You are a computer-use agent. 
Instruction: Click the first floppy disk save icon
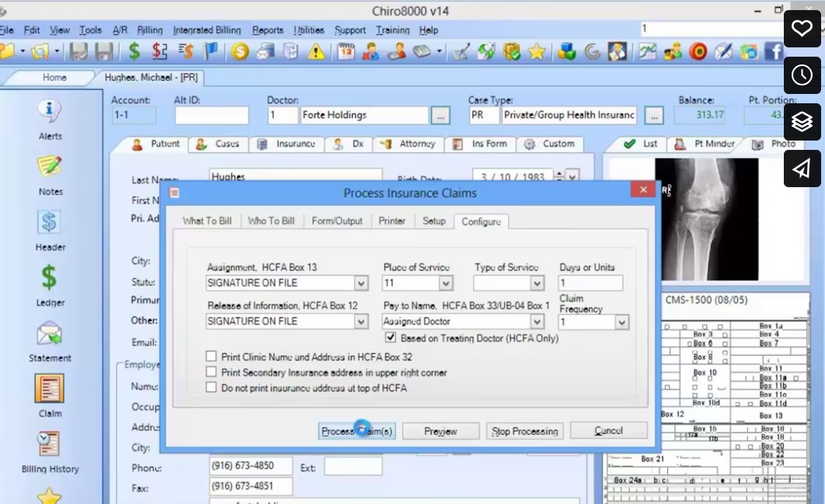79,51
